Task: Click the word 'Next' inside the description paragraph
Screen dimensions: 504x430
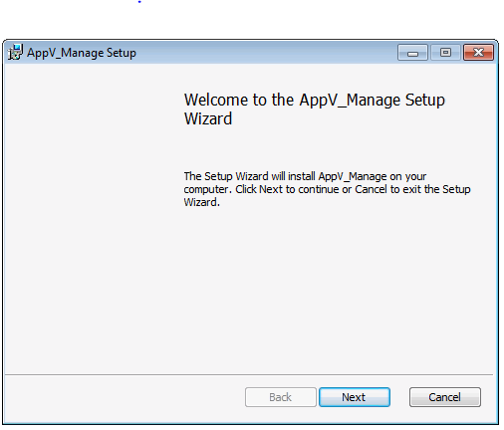Action: [271, 189]
